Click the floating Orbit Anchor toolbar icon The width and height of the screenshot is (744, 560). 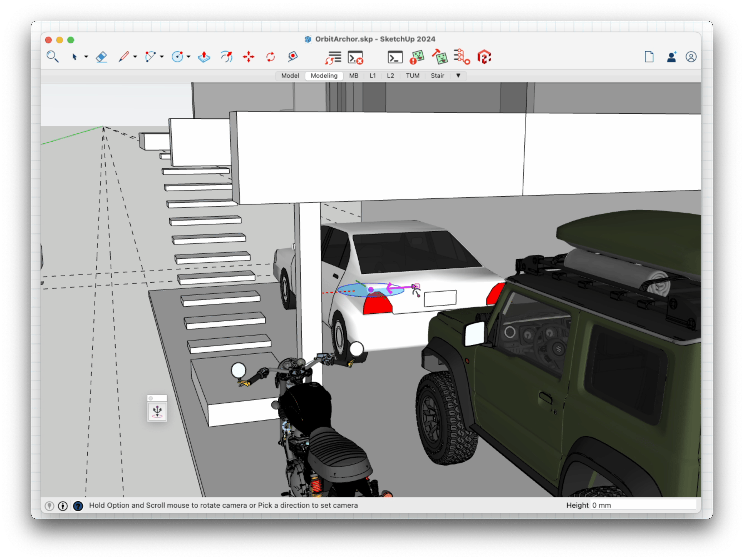coord(157,411)
